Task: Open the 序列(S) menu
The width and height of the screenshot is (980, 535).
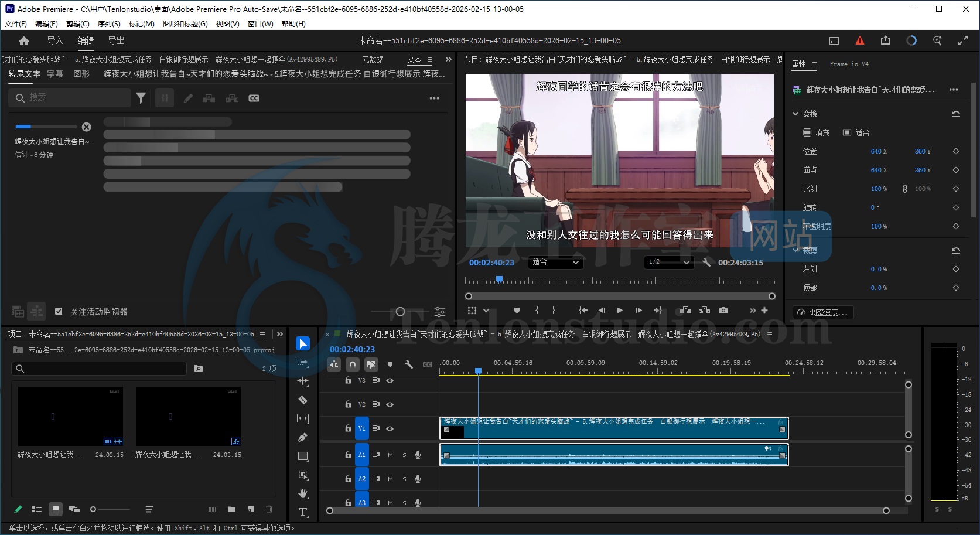Action: coord(108,24)
